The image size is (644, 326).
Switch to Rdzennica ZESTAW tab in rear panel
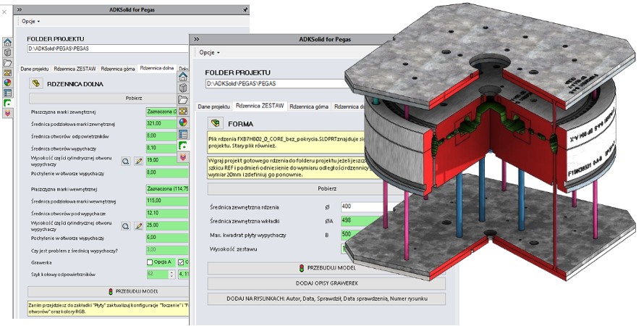point(75,69)
